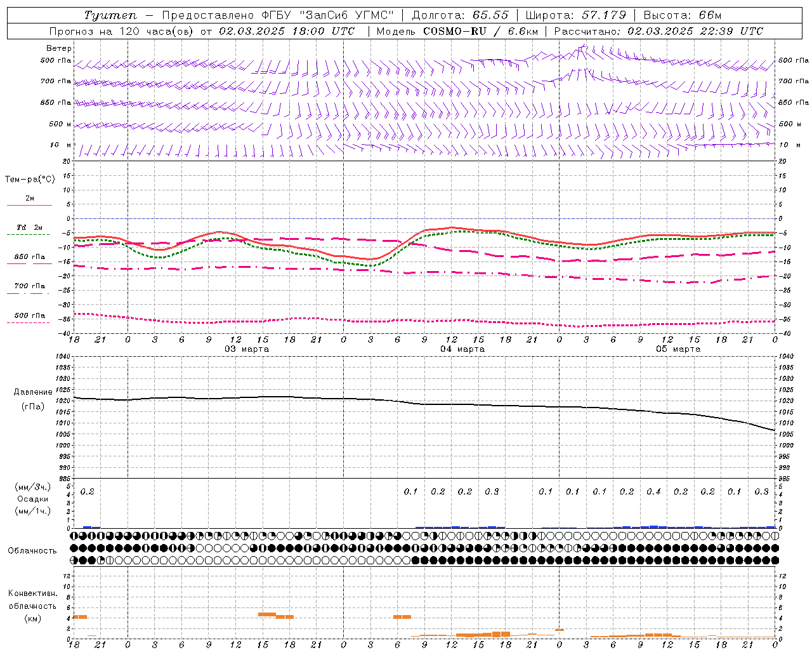Click the 500 м wind level label on the left

tap(60, 124)
